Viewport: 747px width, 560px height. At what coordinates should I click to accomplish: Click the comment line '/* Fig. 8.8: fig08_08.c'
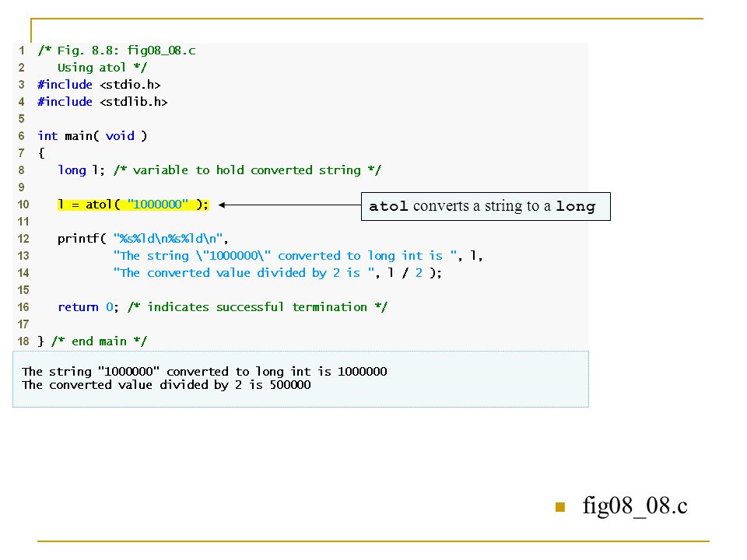tap(117, 51)
